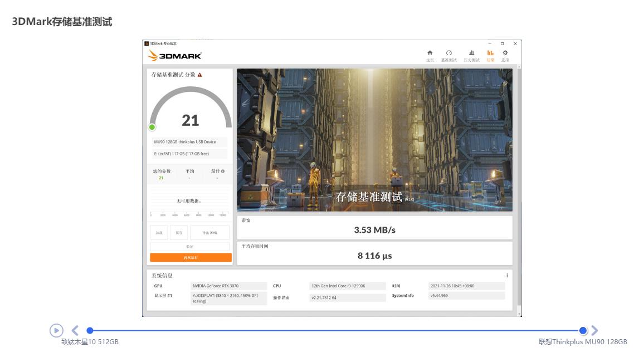
Task: Click the warning triangle beside score title
Action: pyautogui.click(x=200, y=75)
